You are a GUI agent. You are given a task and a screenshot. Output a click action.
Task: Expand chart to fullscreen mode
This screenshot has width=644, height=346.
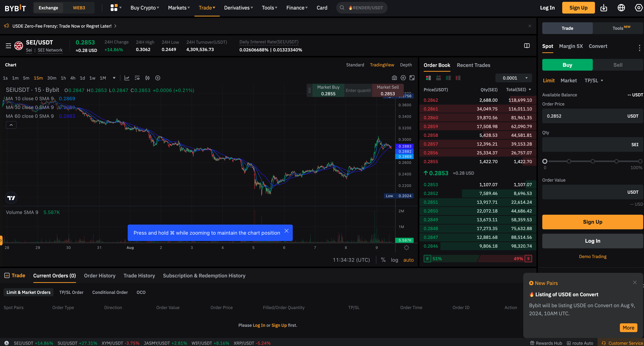[412, 78]
